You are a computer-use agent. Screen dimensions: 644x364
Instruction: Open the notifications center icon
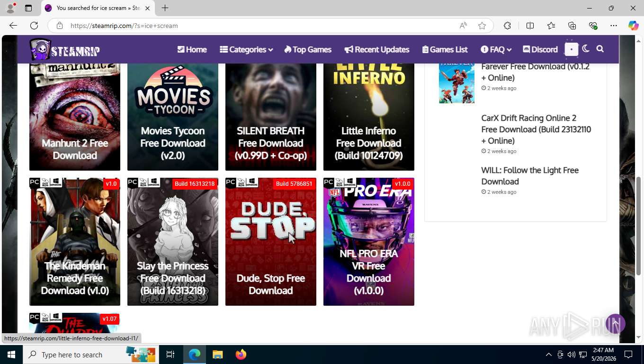pos(628,355)
